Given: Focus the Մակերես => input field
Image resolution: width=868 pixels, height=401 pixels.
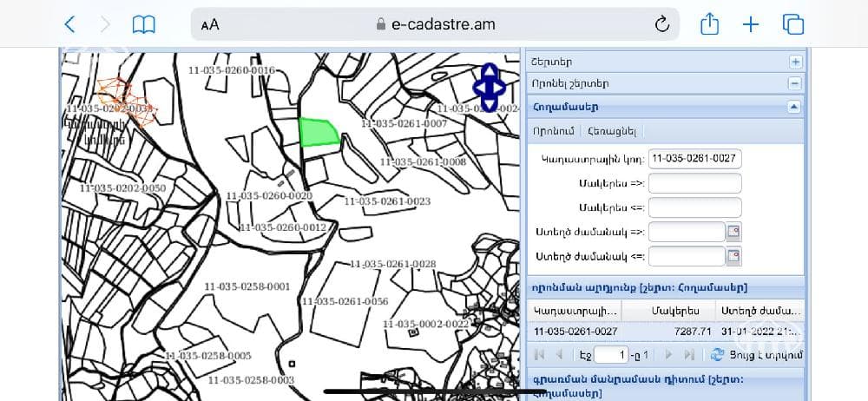Looking at the screenshot, I should [x=694, y=183].
